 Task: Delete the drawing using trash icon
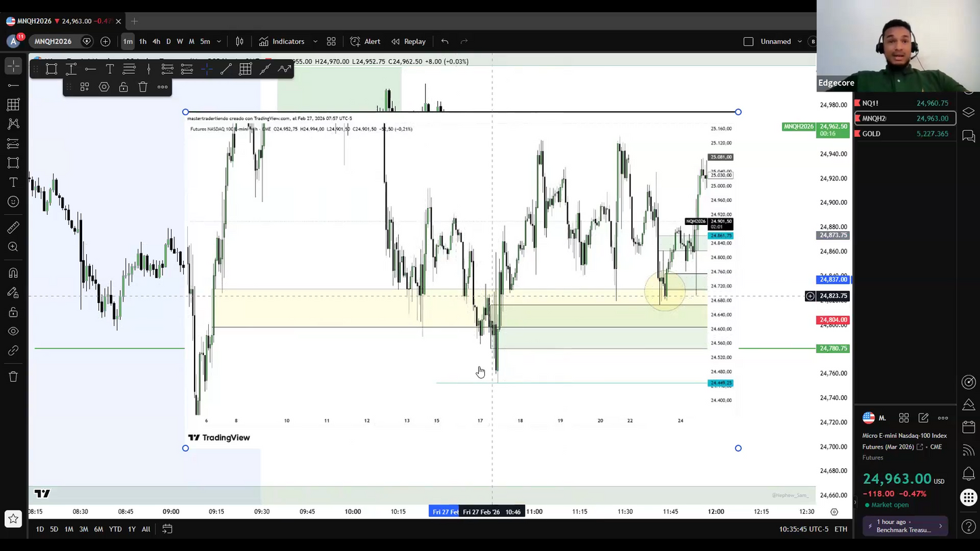point(142,87)
